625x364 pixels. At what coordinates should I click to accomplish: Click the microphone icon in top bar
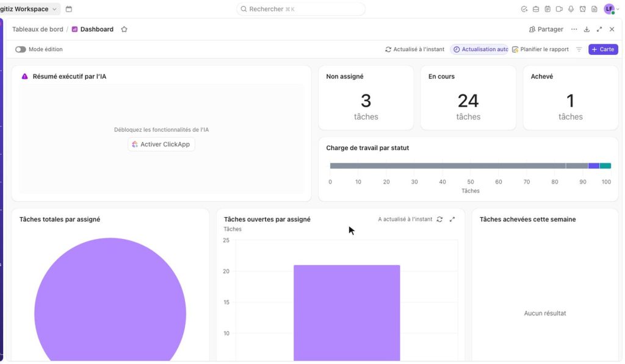point(571,9)
